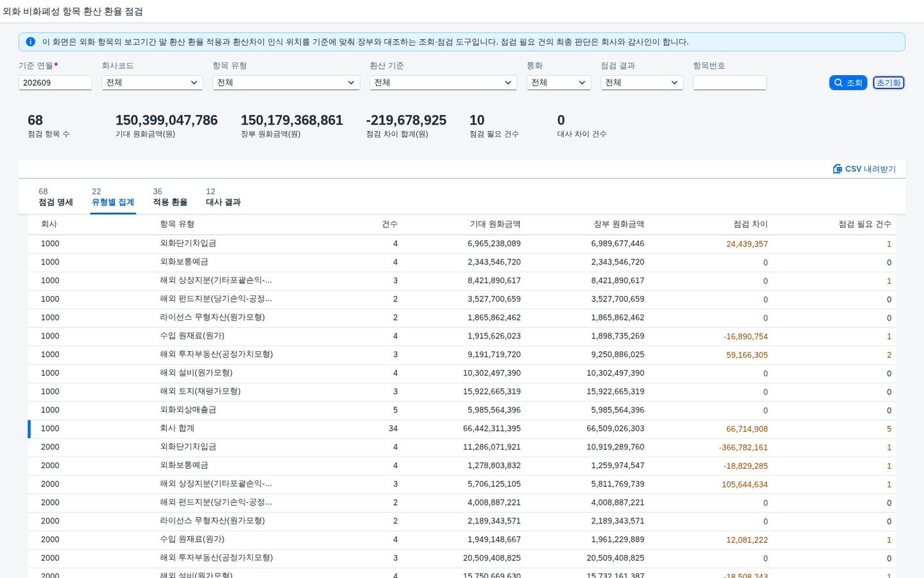
Task: Reset the filters with the 초기화 button
Action: 888,83
